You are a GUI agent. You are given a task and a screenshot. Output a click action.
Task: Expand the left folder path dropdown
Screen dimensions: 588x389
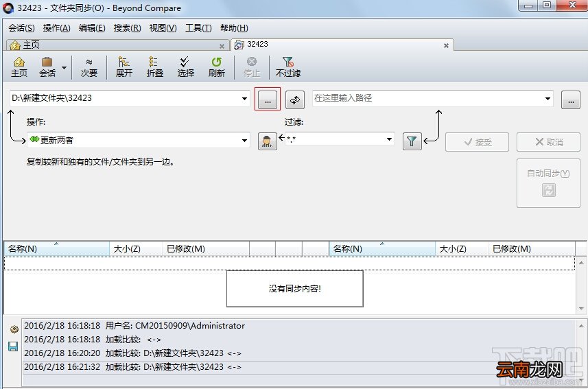[x=244, y=99]
